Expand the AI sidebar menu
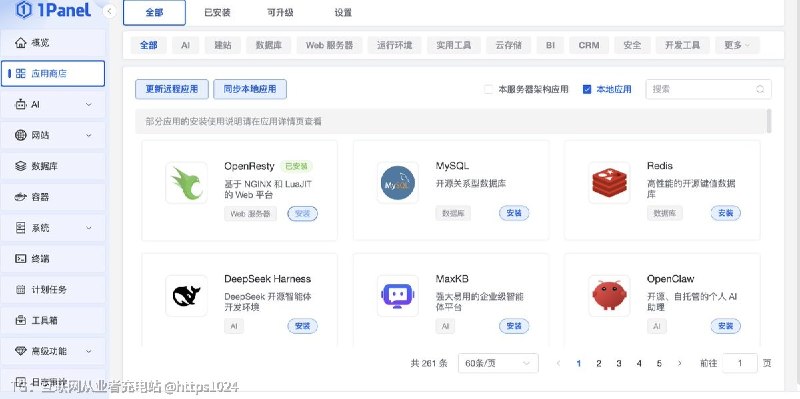The height and width of the screenshot is (399, 800). click(x=53, y=105)
